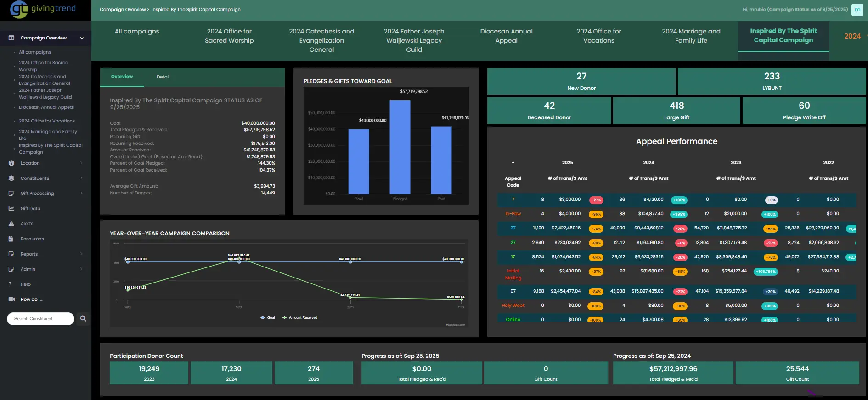The image size is (868, 400).
Task: Open 2024 Office for Vocations in sidebar
Action: coord(46,121)
